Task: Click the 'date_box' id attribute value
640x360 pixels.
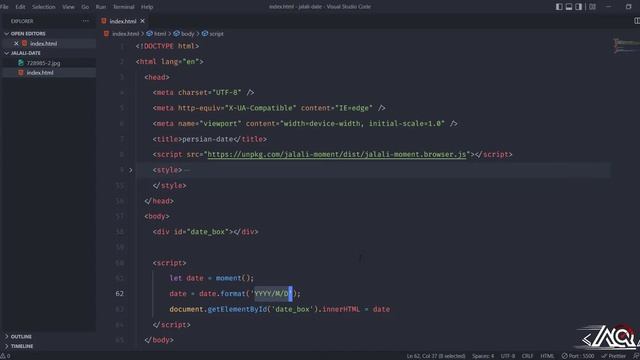Action: [x=209, y=232]
